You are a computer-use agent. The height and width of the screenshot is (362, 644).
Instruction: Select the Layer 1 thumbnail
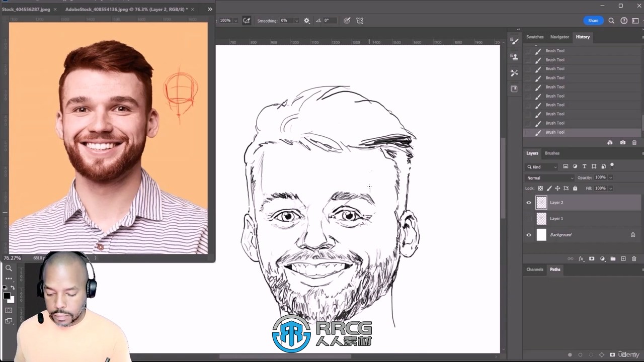coord(541,219)
